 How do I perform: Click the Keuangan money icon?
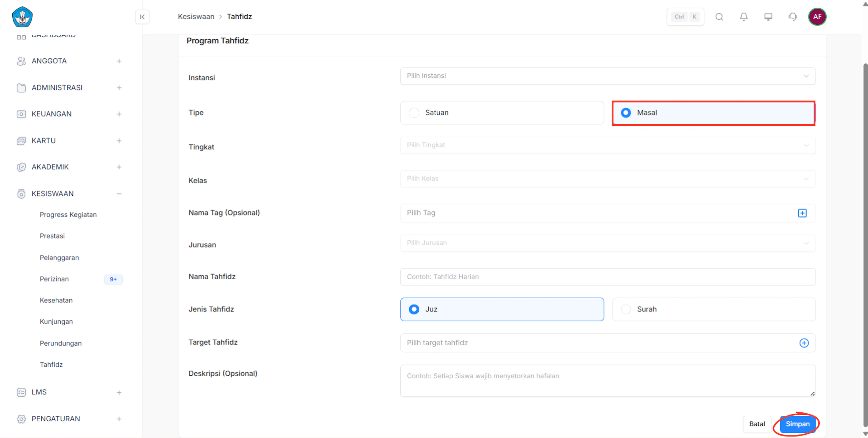click(21, 114)
